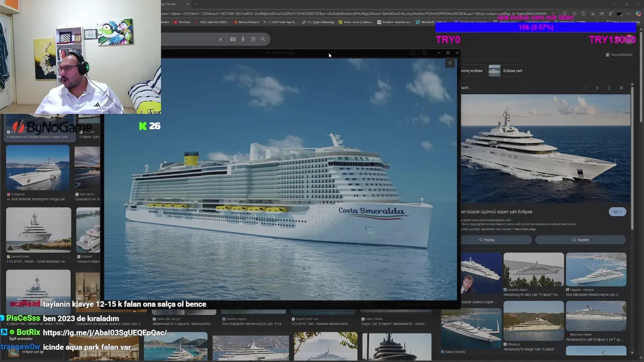Open the '7. Sınıf Fisilde Yapı' bookmark

pos(280,22)
